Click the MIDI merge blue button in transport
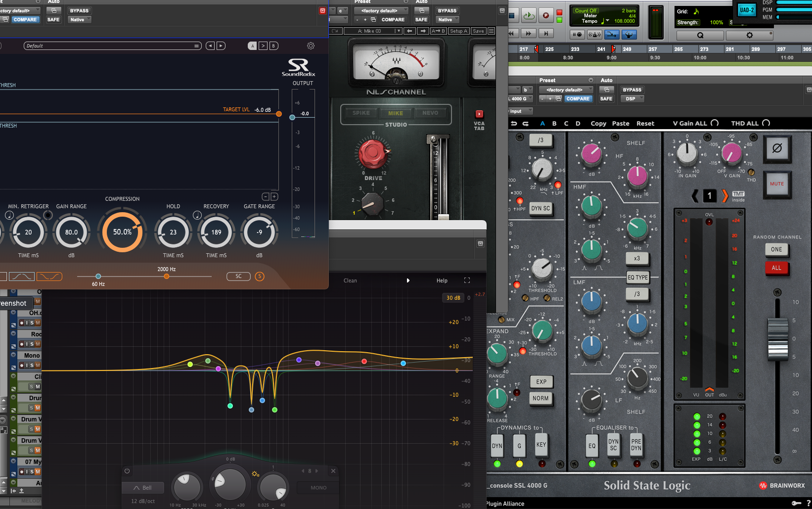This screenshot has height=509, width=812. pos(611,35)
